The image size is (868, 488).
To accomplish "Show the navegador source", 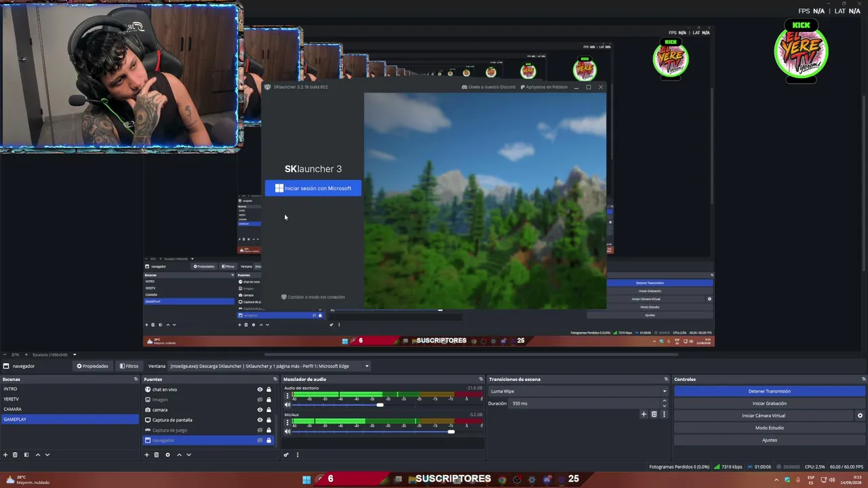I will [x=260, y=441].
